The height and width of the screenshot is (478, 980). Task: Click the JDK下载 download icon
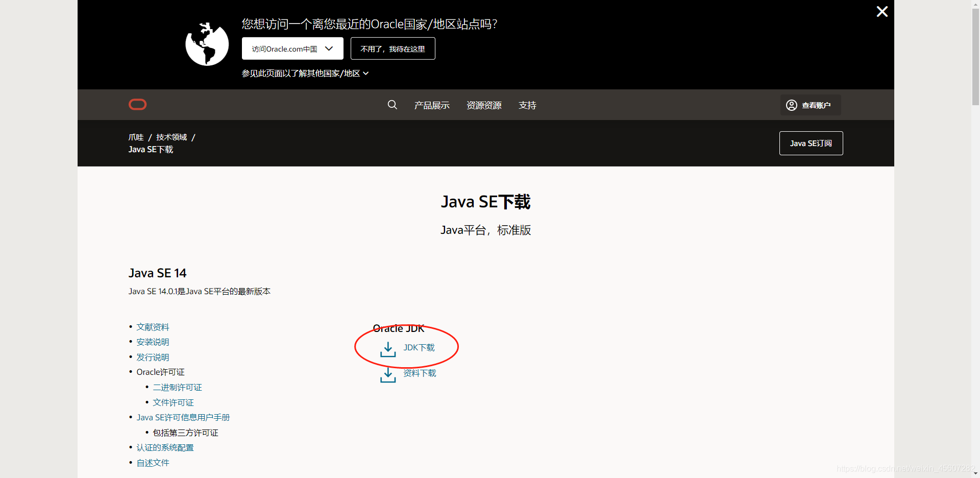click(x=388, y=349)
